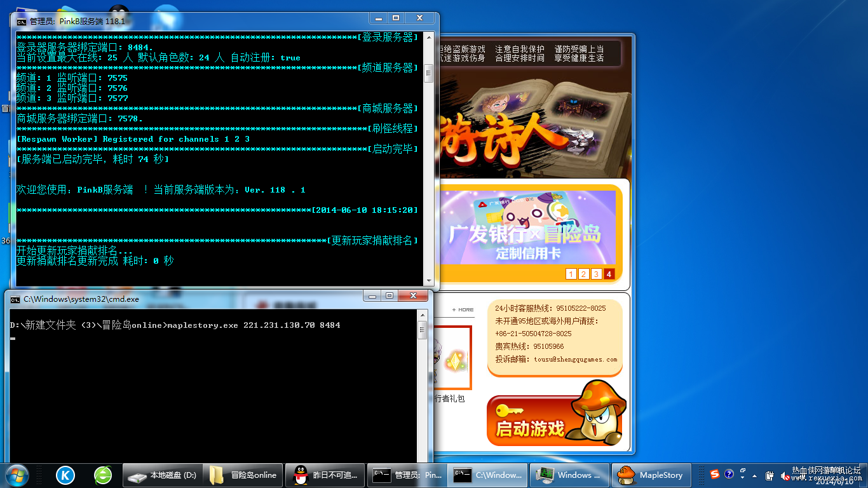
Task: Click the [2014-06-10 18:15:20] timestamp
Action: (365, 210)
